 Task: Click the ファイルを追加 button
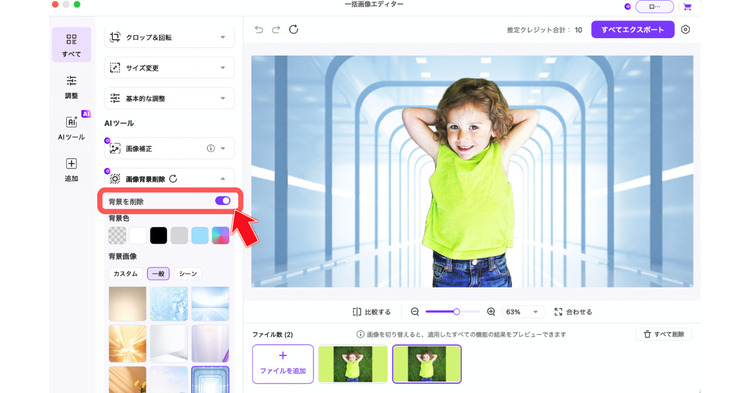283,364
